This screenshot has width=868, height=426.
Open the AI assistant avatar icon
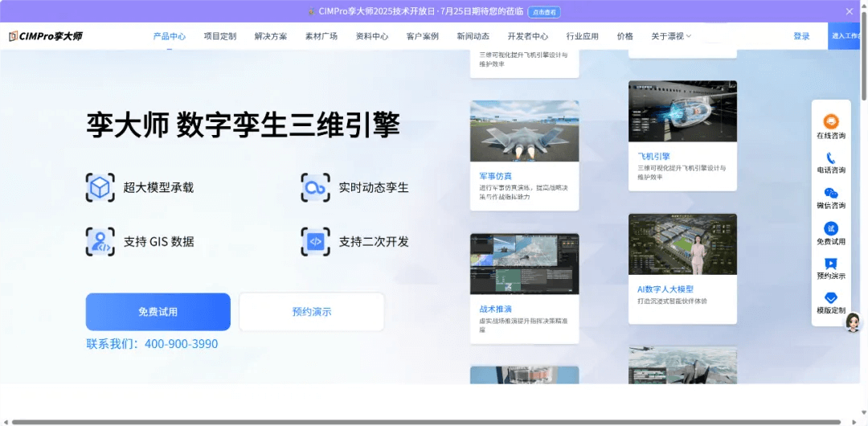(854, 322)
